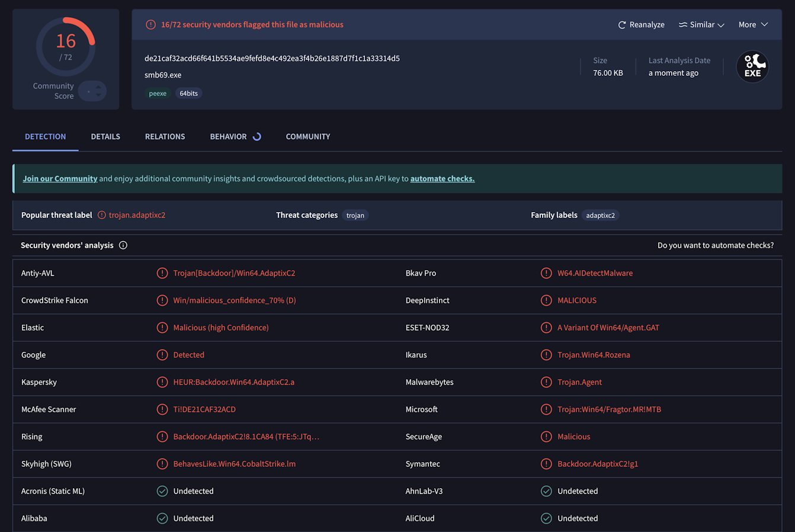Open the info tooltip beside Security vendors' analysis

(x=123, y=245)
